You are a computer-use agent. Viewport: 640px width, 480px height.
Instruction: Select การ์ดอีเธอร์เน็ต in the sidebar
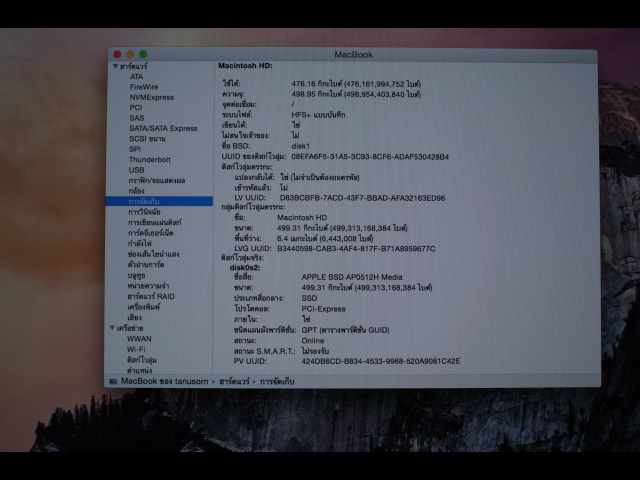coord(151,233)
